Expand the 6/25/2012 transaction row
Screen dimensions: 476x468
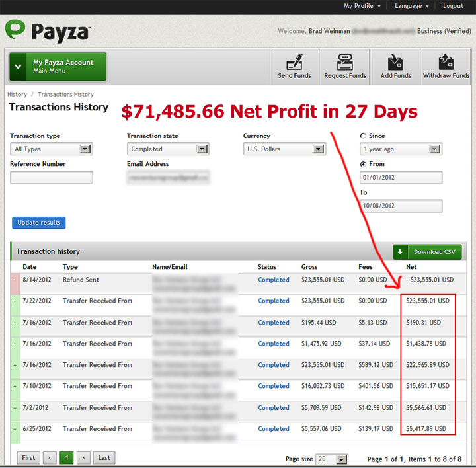(x=15, y=429)
